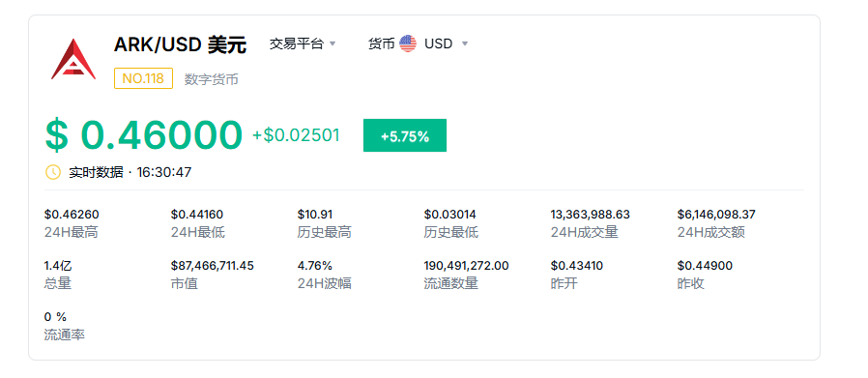The width and height of the screenshot is (868, 378).
Task: Click the green +5.75% change badge
Action: (405, 135)
